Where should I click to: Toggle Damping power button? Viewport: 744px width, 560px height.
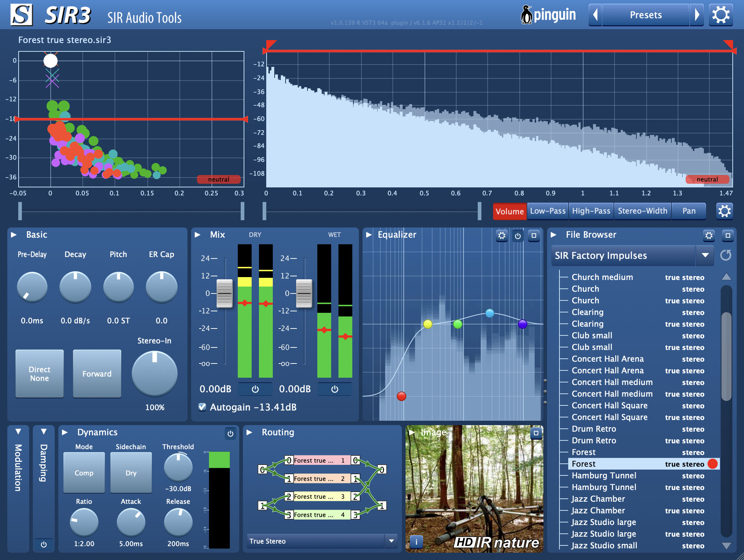pyautogui.click(x=44, y=544)
